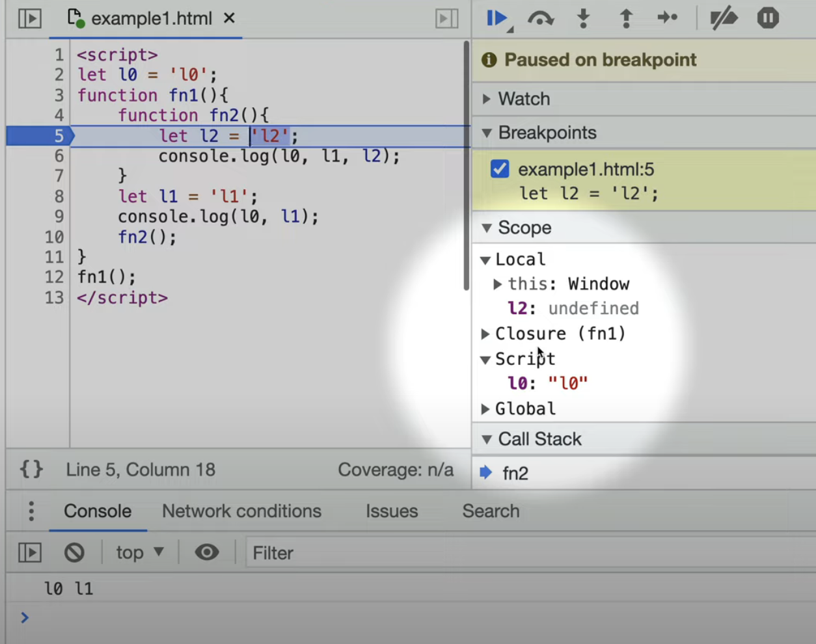Expand the Watch section
Viewport: 816px width, 644px height.
point(487,99)
